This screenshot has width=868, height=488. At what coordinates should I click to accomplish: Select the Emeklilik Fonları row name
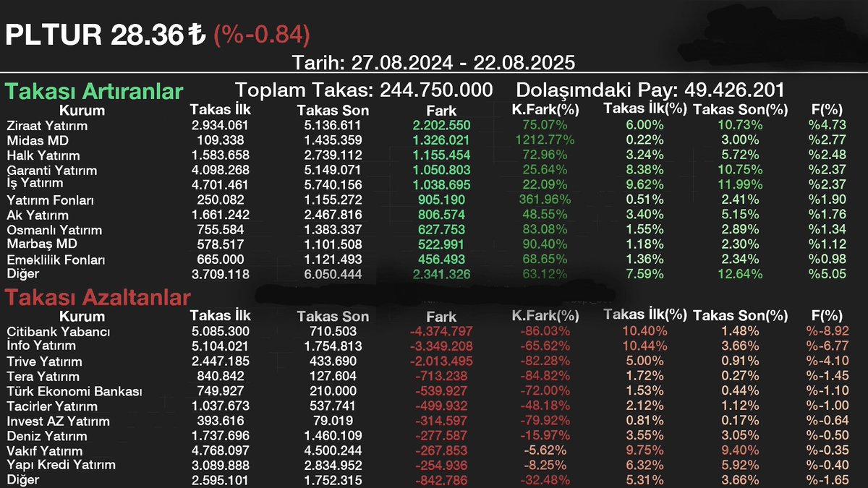click(x=56, y=260)
